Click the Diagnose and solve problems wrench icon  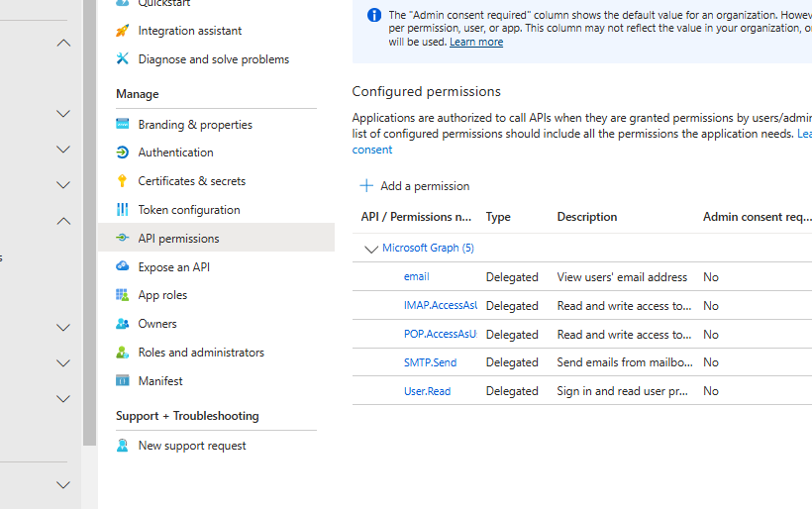[122, 58]
